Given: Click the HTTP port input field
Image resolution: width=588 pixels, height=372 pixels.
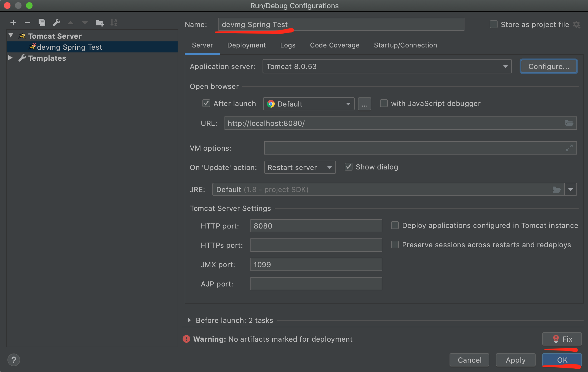Looking at the screenshot, I should tap(316, 226).
